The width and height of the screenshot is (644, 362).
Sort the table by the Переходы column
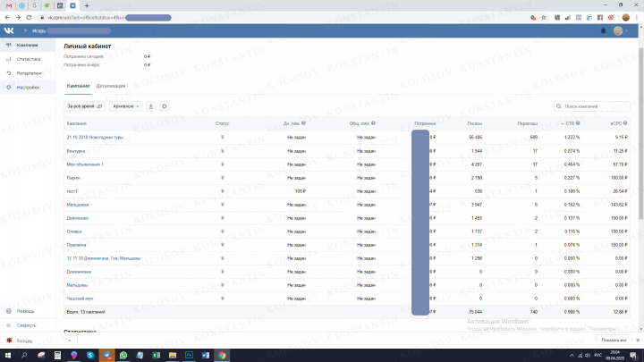point(527,123)
